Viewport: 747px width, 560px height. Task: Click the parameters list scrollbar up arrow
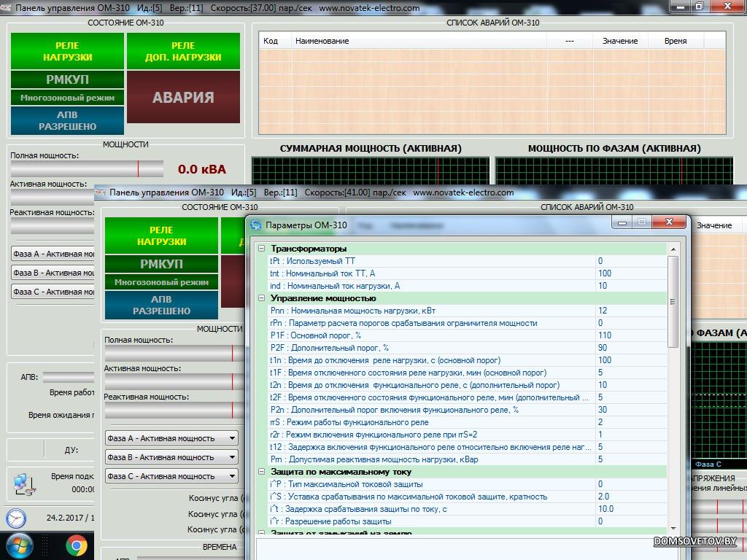tap(673, 249)
